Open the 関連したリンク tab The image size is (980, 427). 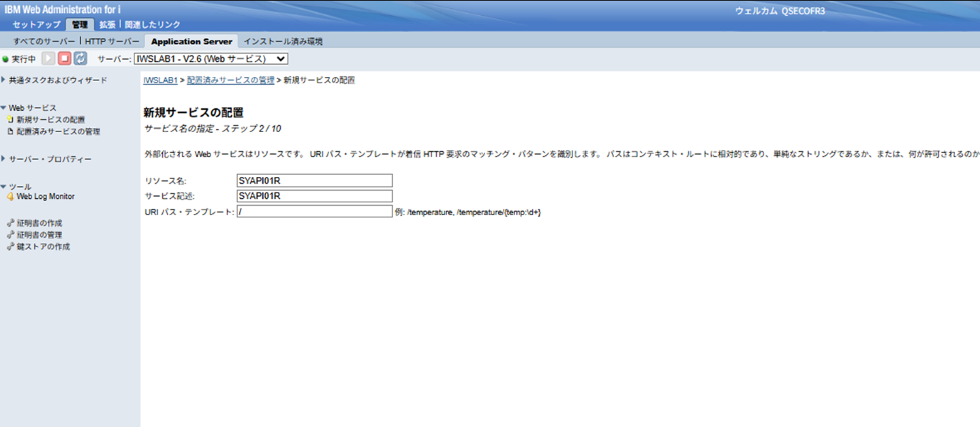tap(152, 25)
